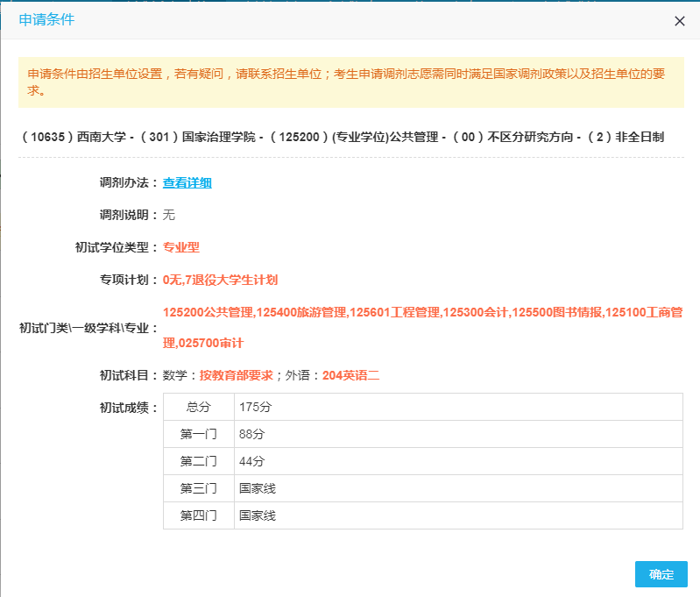The height and width of the screenshot is (597, 700).
Task: Click the 西南大学 program heading line
Action: pos(341,137)
